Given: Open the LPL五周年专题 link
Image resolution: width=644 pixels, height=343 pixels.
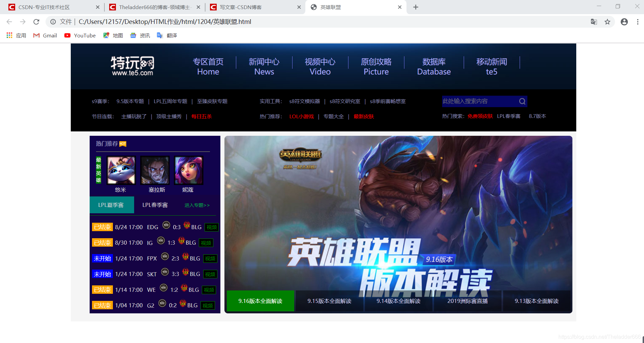Looking at the screenshot, I should click(x=171, y=101).
